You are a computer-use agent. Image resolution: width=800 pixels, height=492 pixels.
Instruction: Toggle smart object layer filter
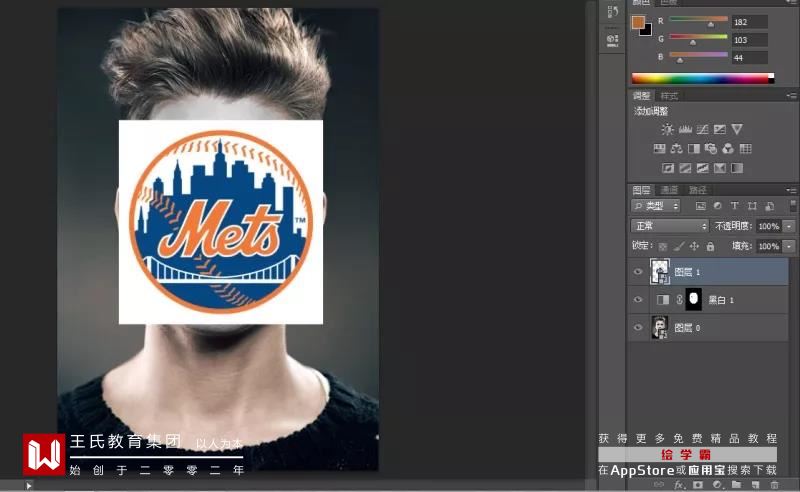pos(769,206)
